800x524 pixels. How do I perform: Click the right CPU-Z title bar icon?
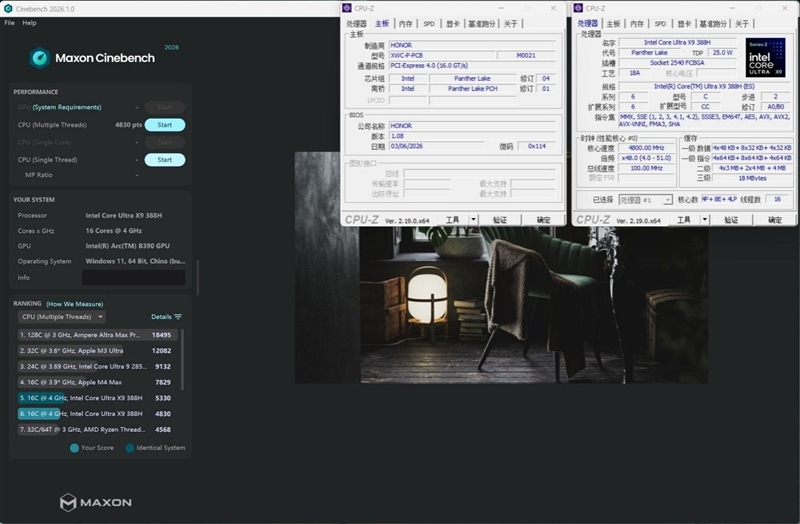click(x=579, y=8)
